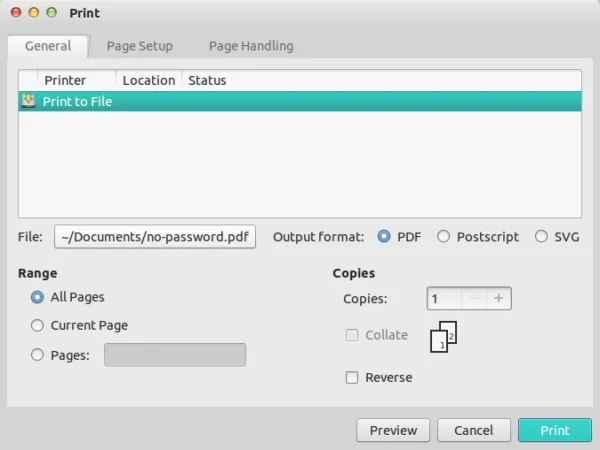The image size is (600, 450).
Task: Close the Print dialog with red button
Action: click(16, 13)
